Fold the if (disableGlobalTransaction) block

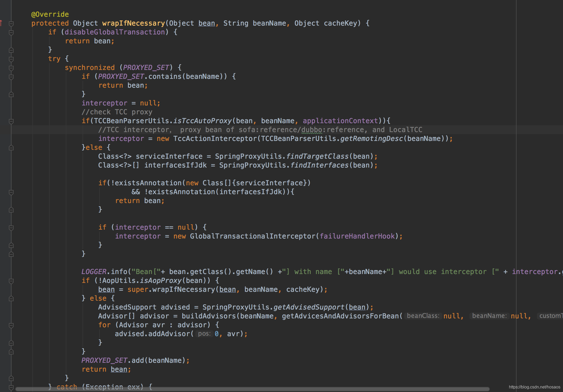(x=11, y=32)
